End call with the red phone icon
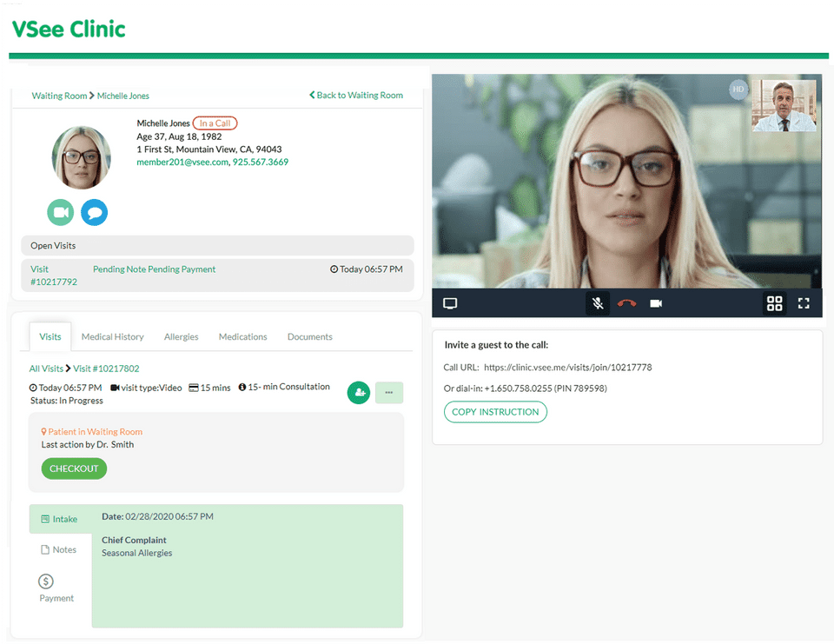 coord(626,303)
